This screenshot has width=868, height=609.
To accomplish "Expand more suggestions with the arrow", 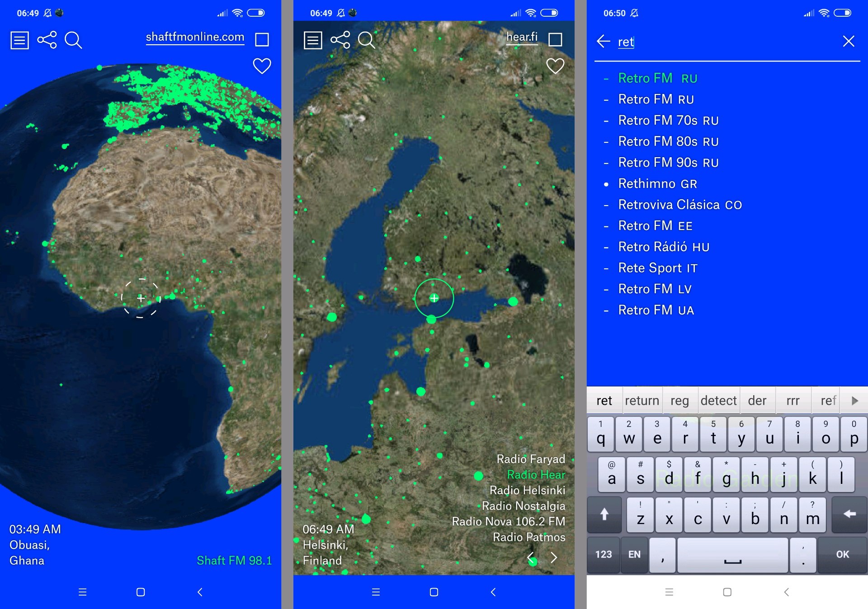I will click(854, 401).
